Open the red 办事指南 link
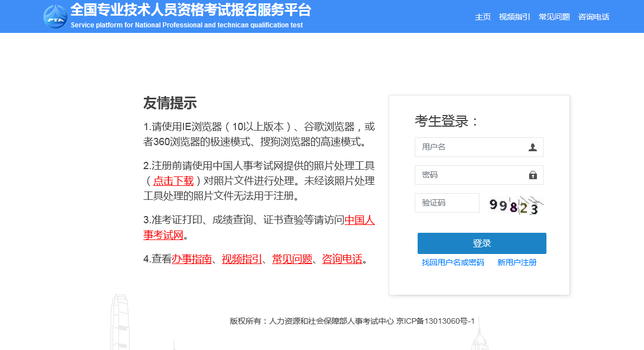The image size is (644, 350). pyautogui.click(x=191, y=259)
